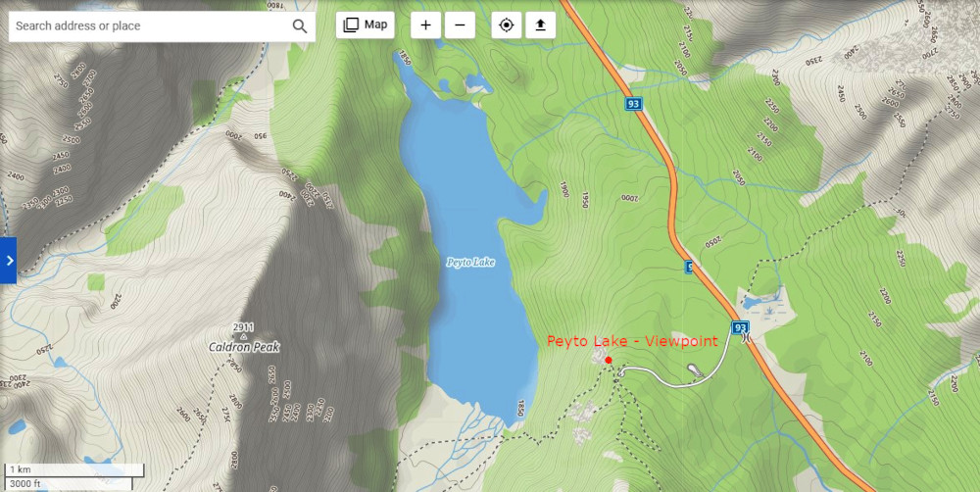Click the highway 93 shield near top
980x492 pixels.
coord(634,104)
